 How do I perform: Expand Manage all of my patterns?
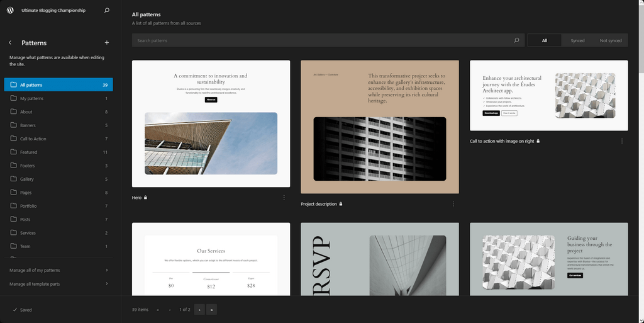coord(60,270)
